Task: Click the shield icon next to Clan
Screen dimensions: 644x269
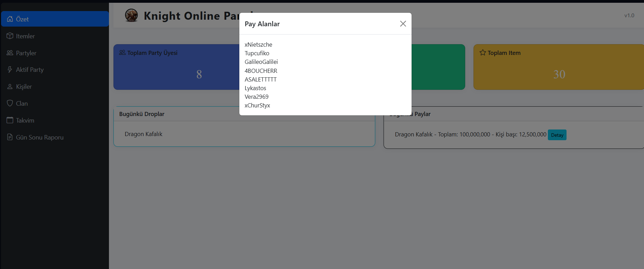Action: pyautogui.click(x=10, y=103)
